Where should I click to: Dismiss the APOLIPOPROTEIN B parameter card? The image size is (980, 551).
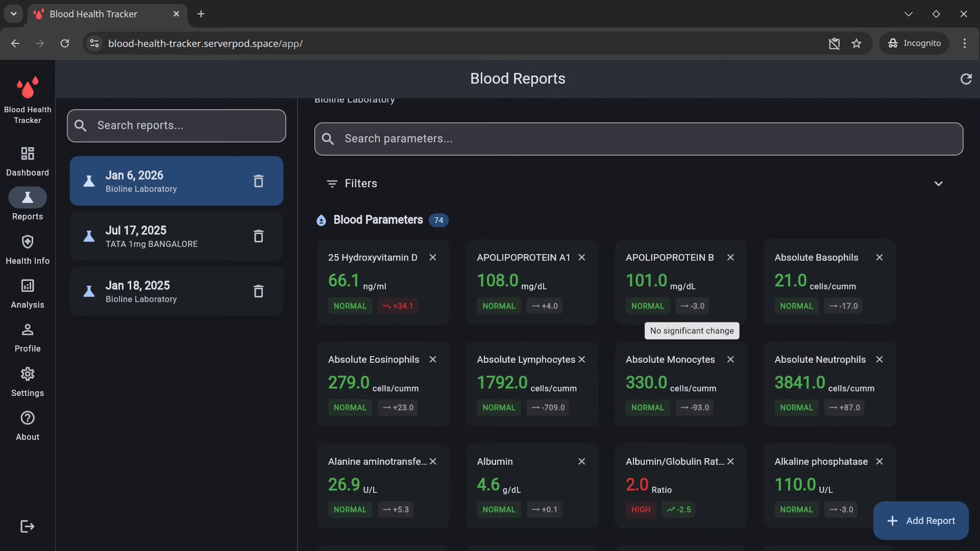tap(730, 258)
